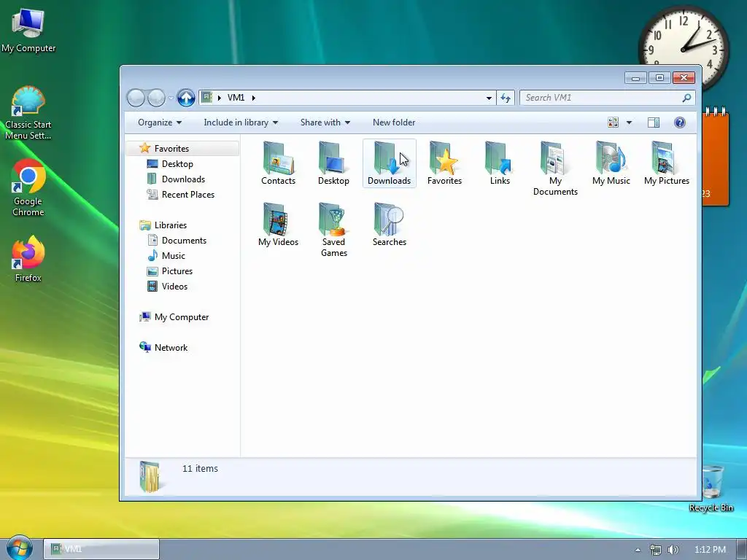Image resolution: width=747 pixels, height=560 pixels.
Task: Expand the arrow after VM1 in breadcrumb
Action: click(x=253, y=98)
